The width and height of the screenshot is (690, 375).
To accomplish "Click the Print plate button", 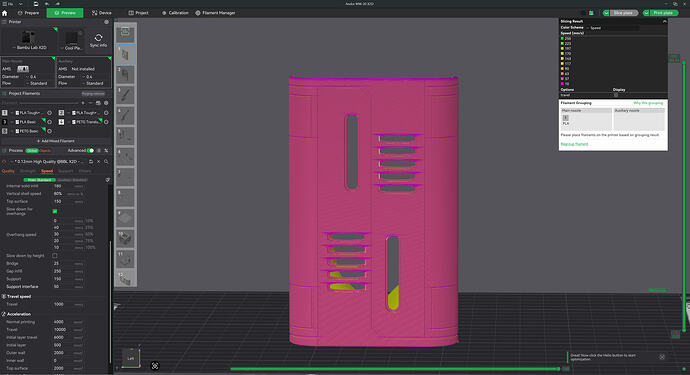I will [663, 13].
